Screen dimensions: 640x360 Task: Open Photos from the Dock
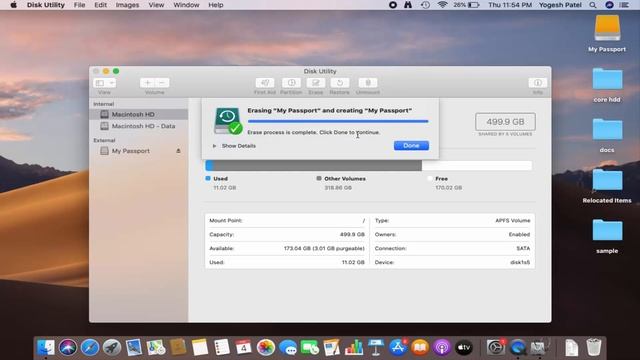click(266, 347)
